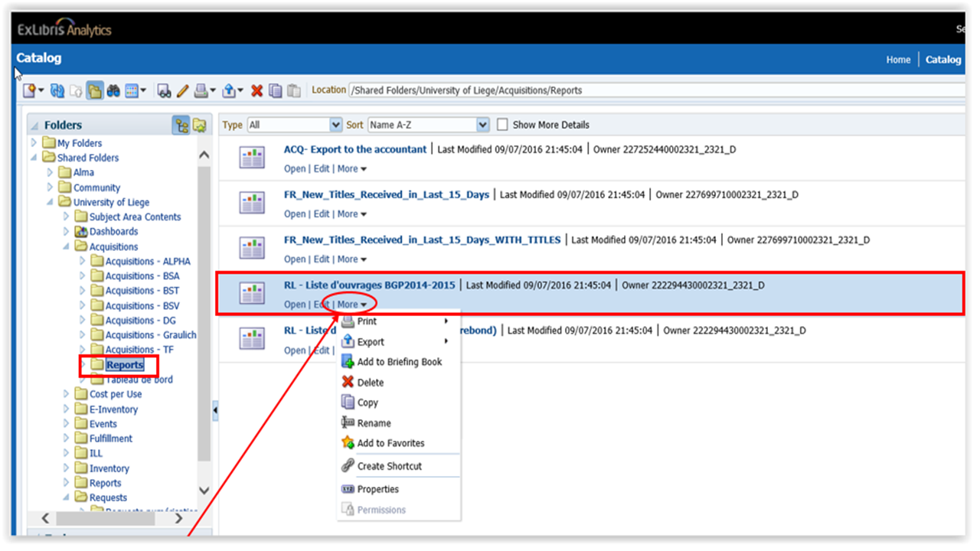Toggle the Show Folders pane toolbar icon
Viewport: 980px width, 551px height.
95,90
